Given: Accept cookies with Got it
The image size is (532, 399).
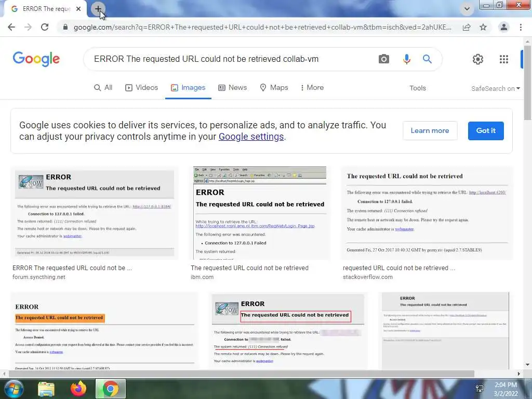Looking at the screenshot, I should tap(486, 130).
